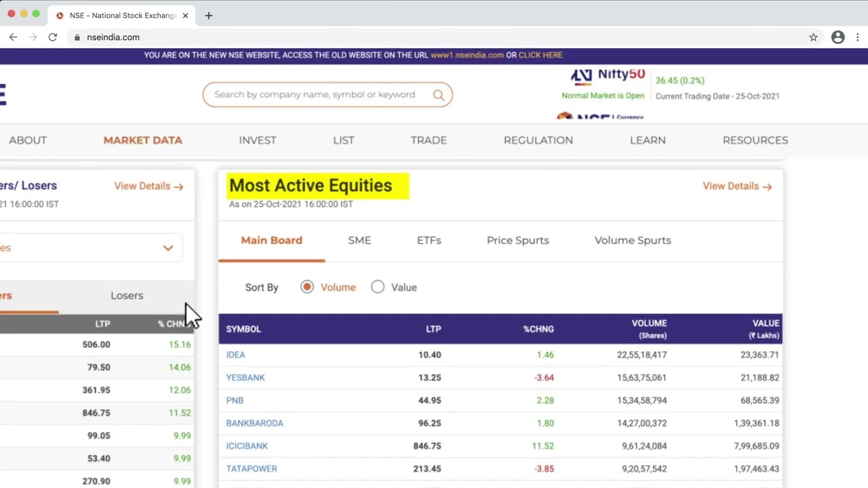Open the LIST menu
868x488 pixels.
tap(344, 140)
